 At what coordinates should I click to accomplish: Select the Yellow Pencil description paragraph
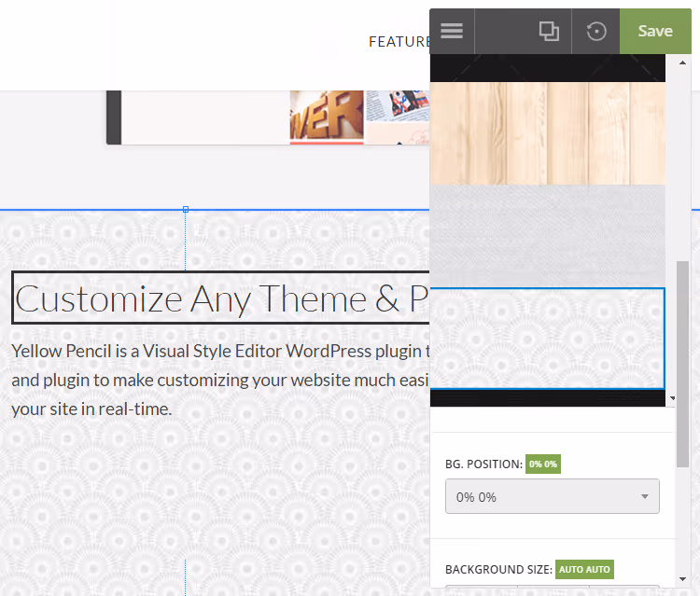point(220,381)
